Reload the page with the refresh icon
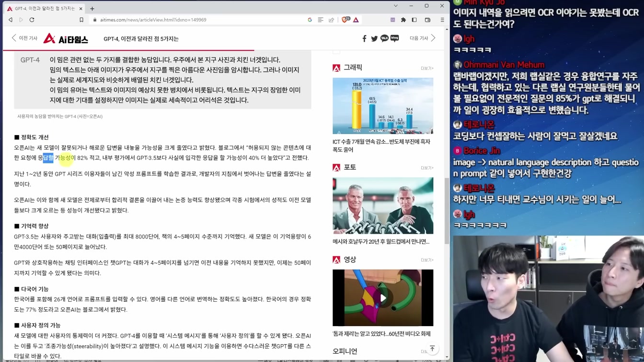Image resolution: width=644 pixels, height=362 pixels. [32, 20]
